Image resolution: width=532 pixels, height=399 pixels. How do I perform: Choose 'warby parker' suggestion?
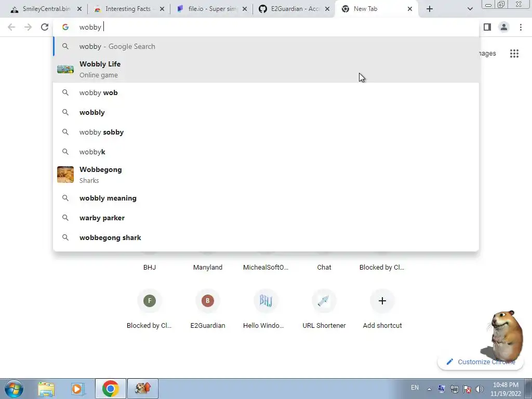(x=266, y=218)
